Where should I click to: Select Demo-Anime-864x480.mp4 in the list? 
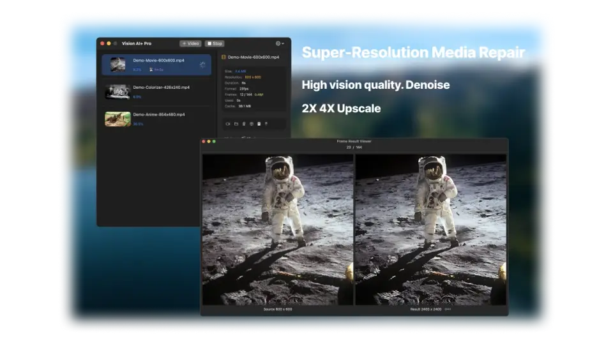tap(156, 119)
